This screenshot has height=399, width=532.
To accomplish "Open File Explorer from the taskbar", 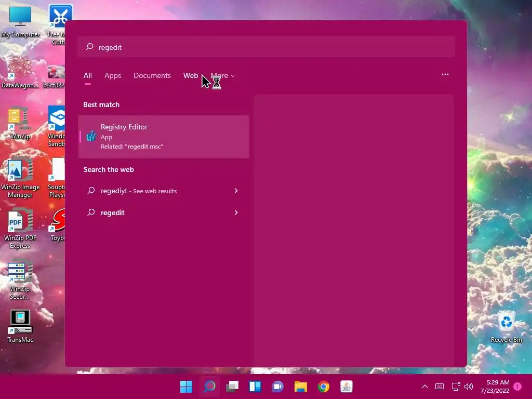I will (x=301, y=387).
